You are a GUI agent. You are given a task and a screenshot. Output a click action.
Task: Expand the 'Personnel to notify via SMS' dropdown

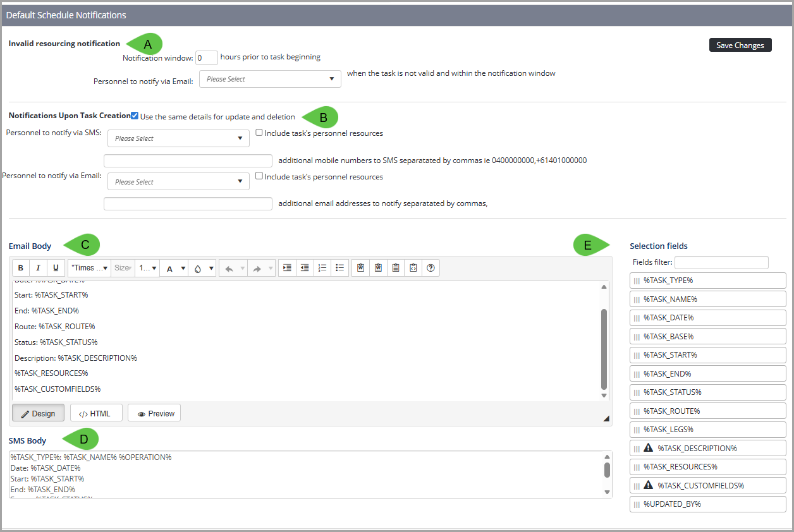tap(178, 138)
